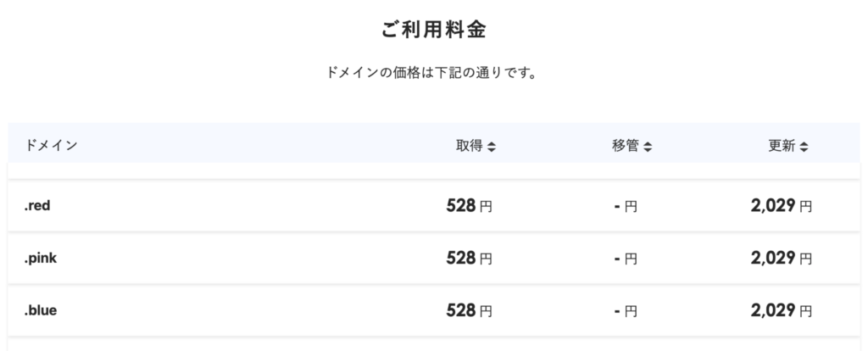
Task: Select the .blue domain name
Action: (42, 310)
